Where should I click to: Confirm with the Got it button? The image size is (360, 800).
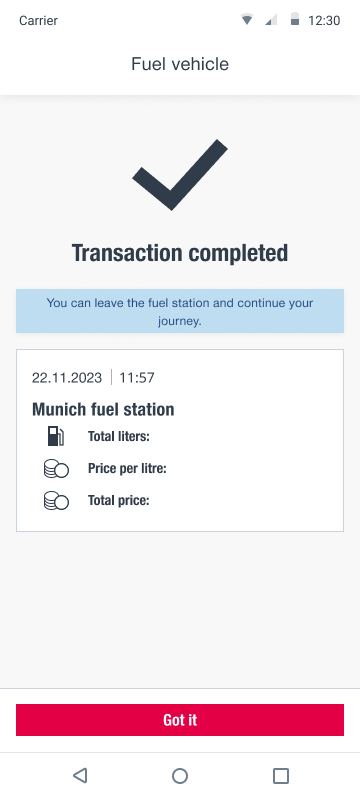pyautogui.click(x=180, y=720)
